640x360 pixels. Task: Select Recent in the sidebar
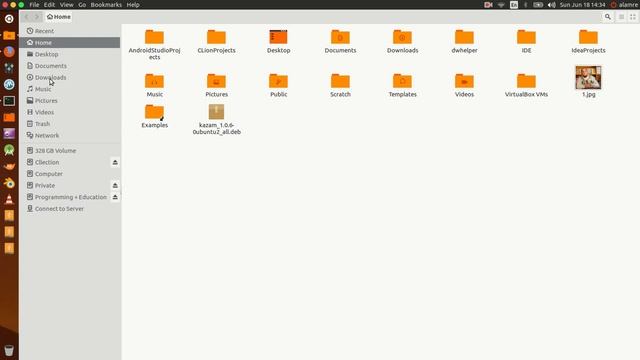click(70, 31)
